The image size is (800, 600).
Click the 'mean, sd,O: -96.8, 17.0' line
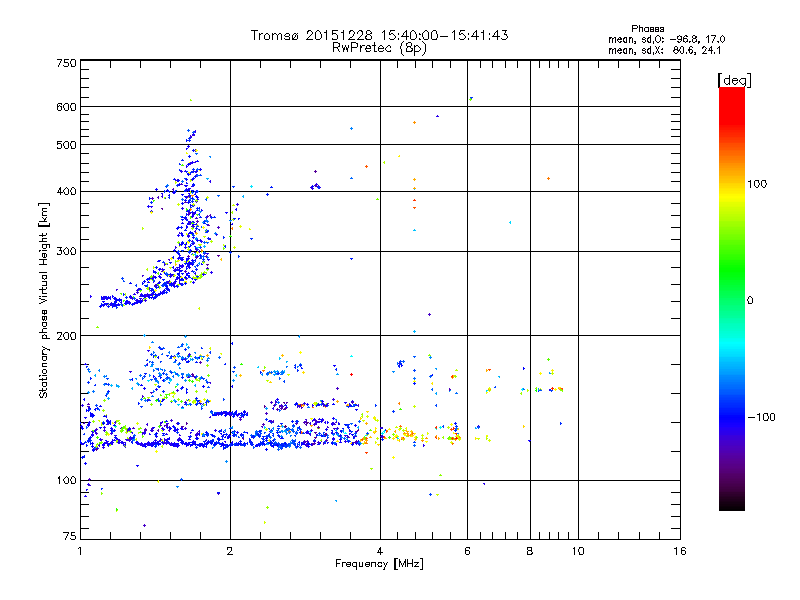click(x=666, y=39)
